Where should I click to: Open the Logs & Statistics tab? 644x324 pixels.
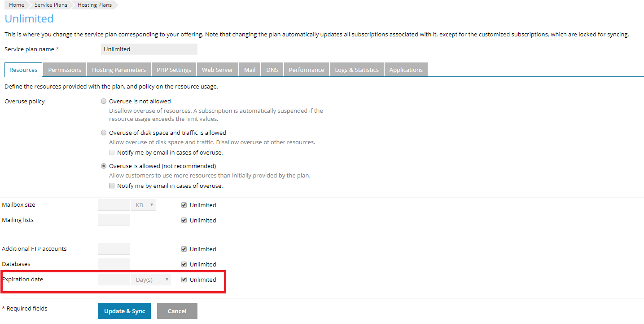pyautogui.click(x=357, y=70)
